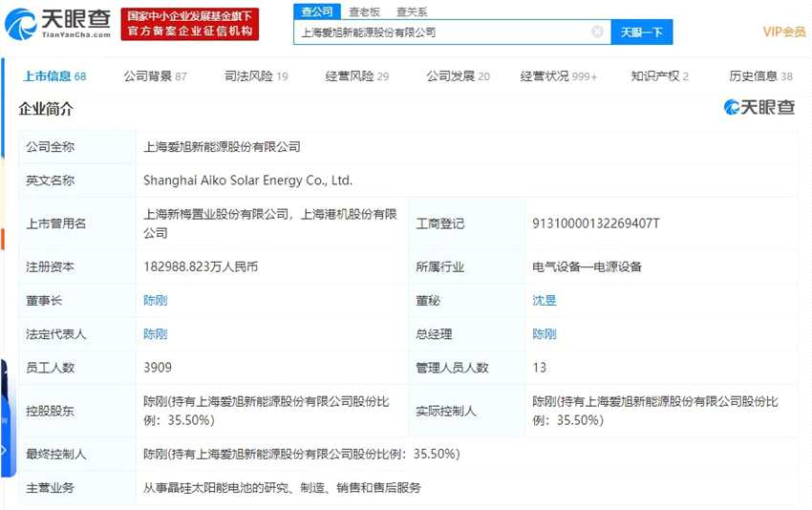
Task: Select registered capital 182988.823万人民币 value
Action: (x=201, y=266)
